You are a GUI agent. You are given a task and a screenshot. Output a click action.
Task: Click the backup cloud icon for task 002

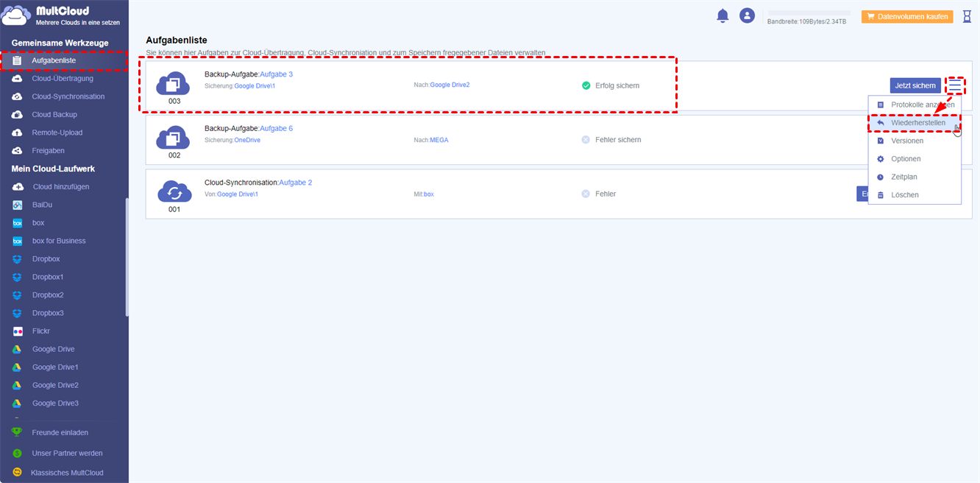[174, 137]
